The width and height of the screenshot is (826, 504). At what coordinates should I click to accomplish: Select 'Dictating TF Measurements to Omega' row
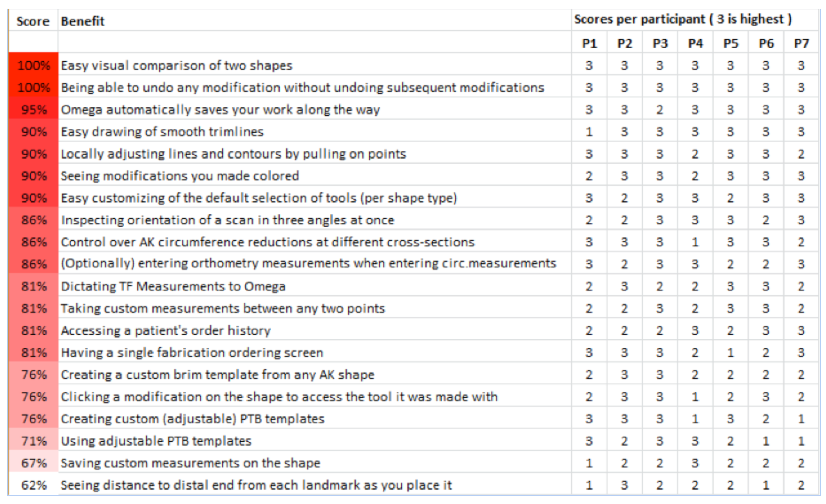pyautogui.click(x=173, y=286)
